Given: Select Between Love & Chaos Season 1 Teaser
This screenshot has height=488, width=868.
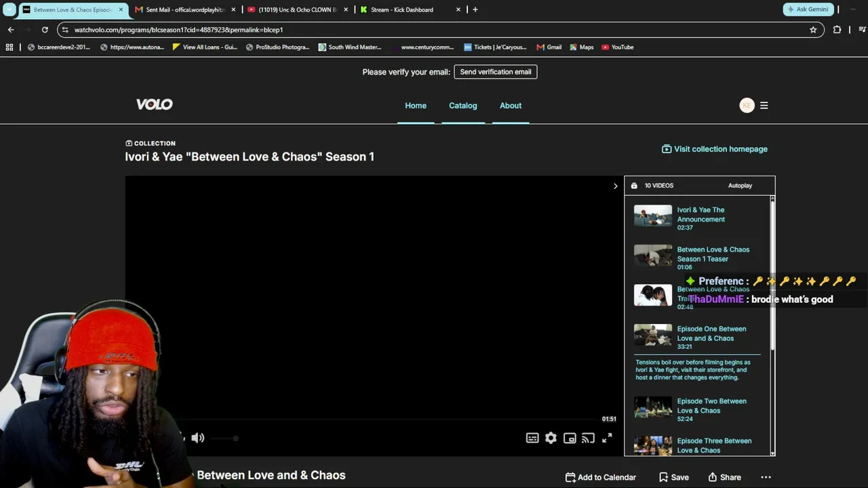Looking at the screenshot, I should [713, 254].
